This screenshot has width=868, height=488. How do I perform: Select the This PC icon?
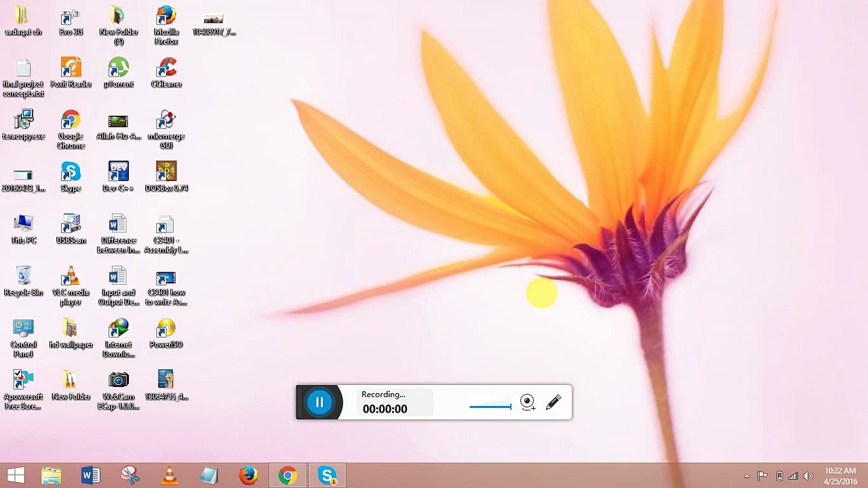(x=23, y=230)
